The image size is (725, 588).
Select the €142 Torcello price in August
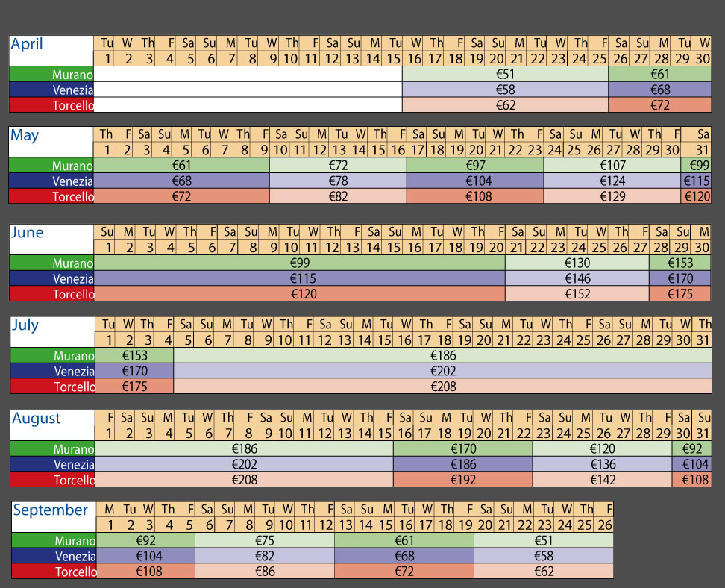(602, 480)
